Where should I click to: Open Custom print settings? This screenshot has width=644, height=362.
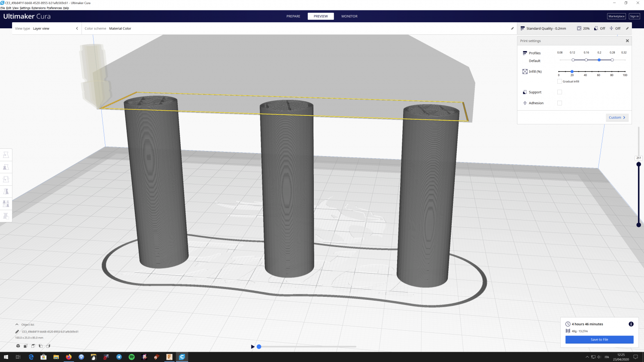pos(617,118)
